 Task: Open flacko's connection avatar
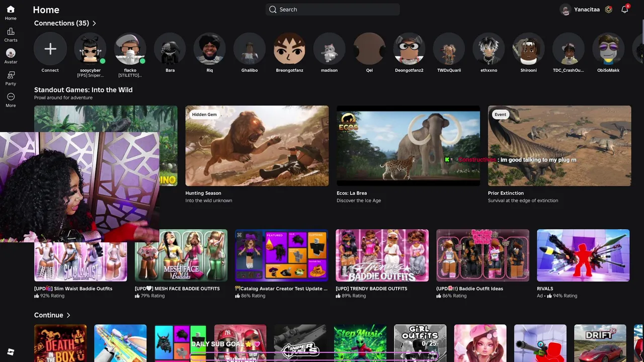(x=130, y=49)
